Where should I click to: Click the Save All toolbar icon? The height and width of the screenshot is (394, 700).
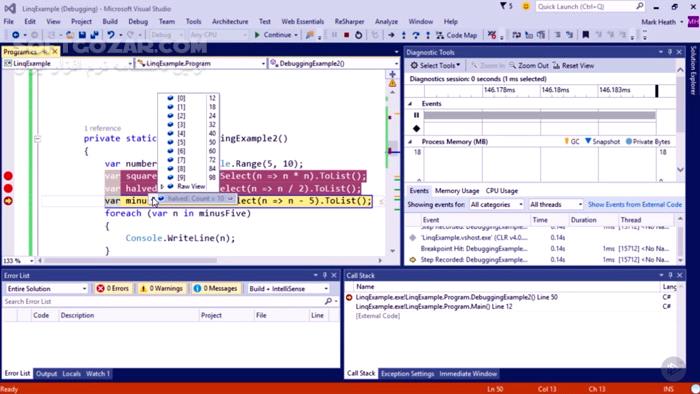pos(95,35)
